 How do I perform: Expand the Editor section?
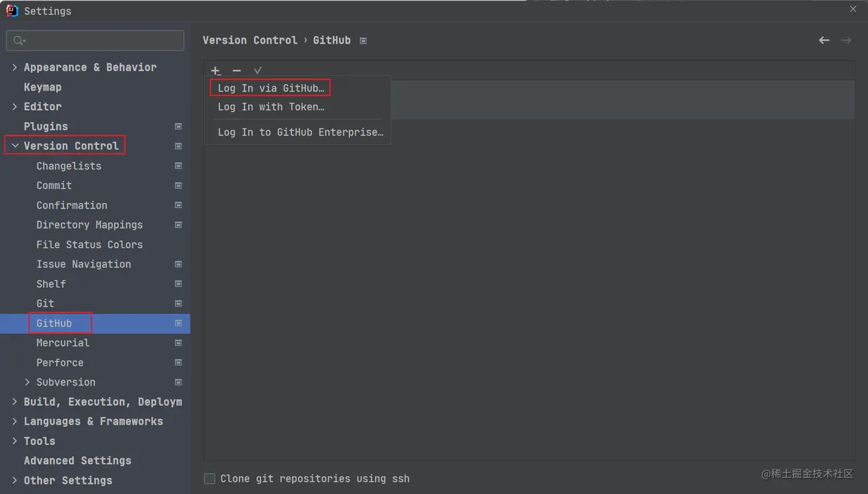(x=15, y=106)
